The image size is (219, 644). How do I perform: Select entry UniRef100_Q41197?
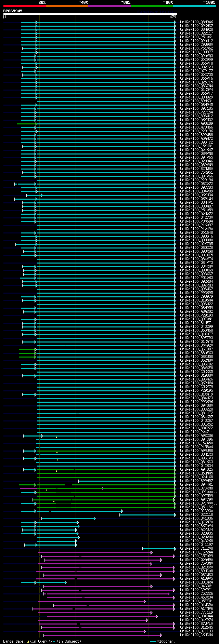tap(196, 545)
